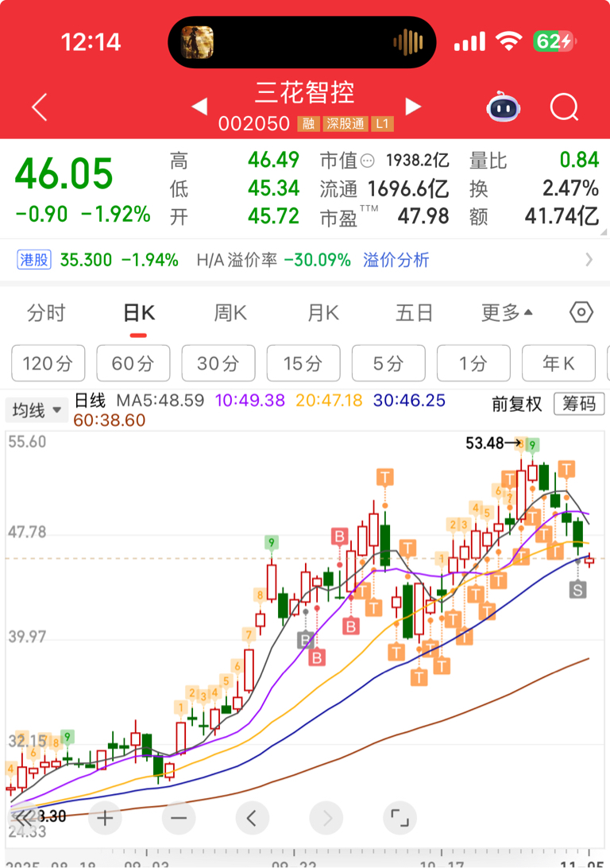Tap the purple 10:49.38 MA value

(x=250, y=401)
